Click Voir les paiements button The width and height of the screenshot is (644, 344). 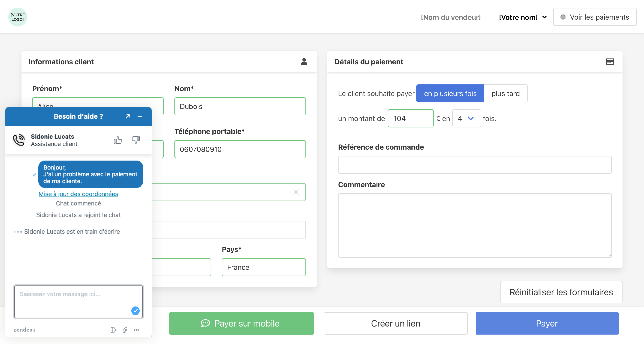coord(595,17)
